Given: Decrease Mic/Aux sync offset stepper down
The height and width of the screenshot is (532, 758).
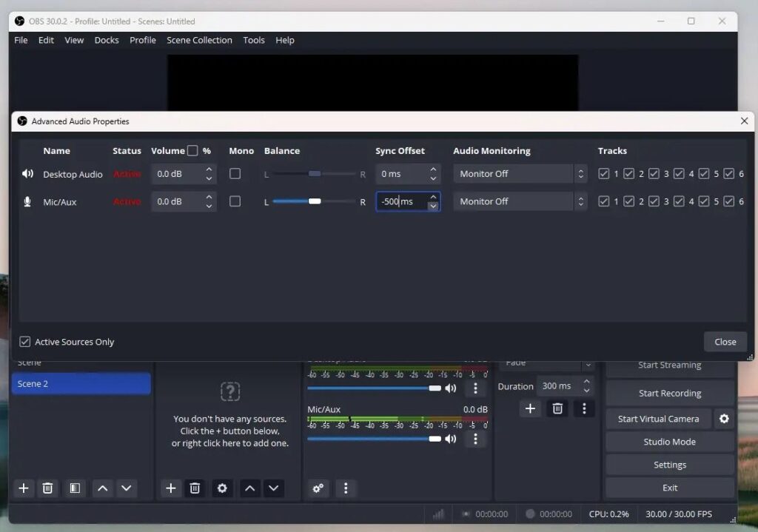Looking at the screenshot, I should [433, 206].
